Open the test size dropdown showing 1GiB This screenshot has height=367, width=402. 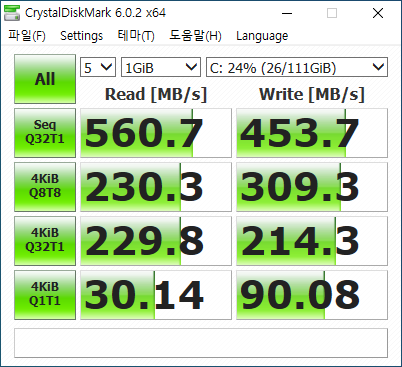[161, 67]
